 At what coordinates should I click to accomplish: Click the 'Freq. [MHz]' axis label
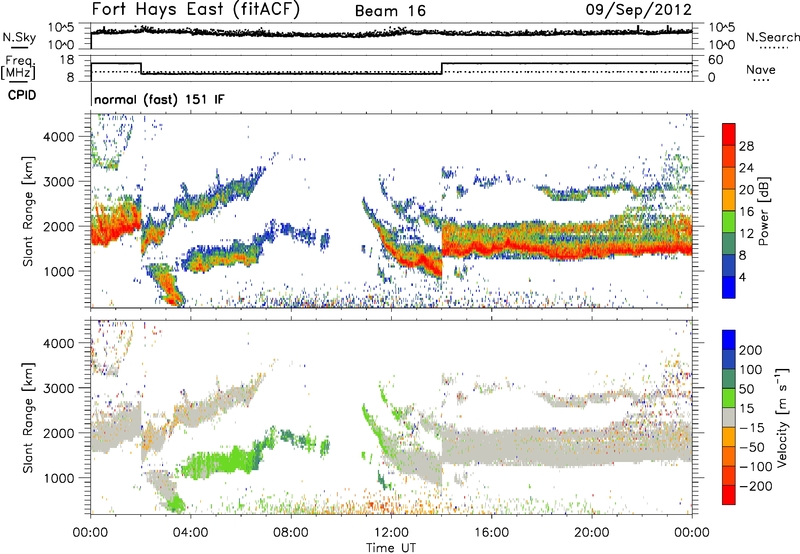(18, 68)
